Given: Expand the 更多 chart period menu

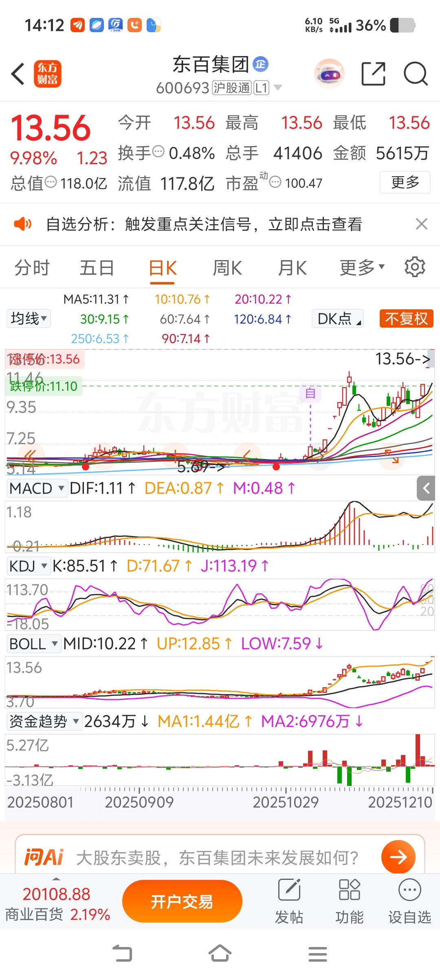Looking at the screenshot, I should 362,268.
